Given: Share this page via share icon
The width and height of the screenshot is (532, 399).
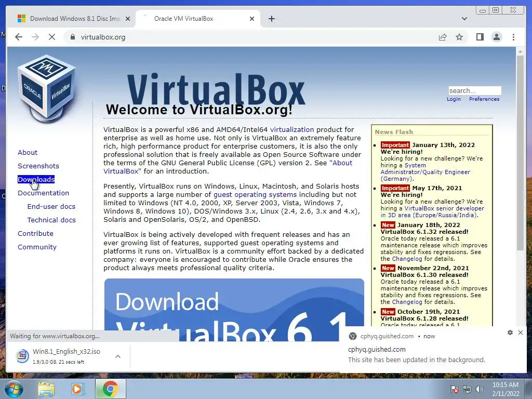Looking at the screenshot, I should point(443,37).
